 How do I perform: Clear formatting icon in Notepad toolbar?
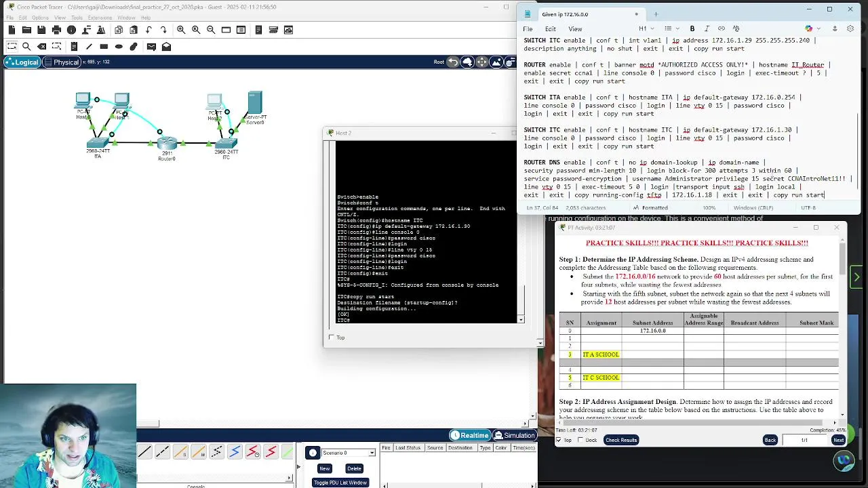point(736,28)
